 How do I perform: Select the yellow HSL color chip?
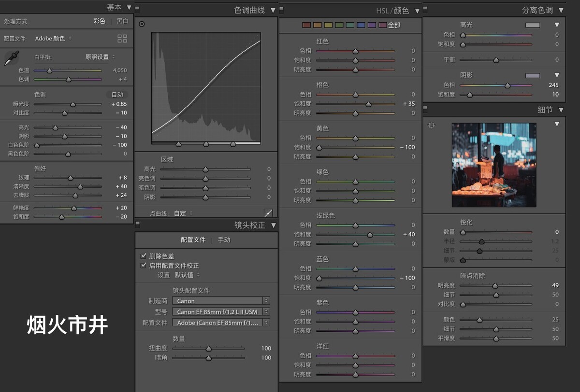pos(328,25)
